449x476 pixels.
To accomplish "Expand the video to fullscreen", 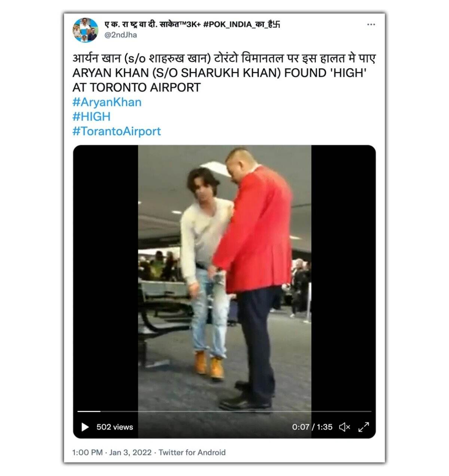I will pos(364,427).
